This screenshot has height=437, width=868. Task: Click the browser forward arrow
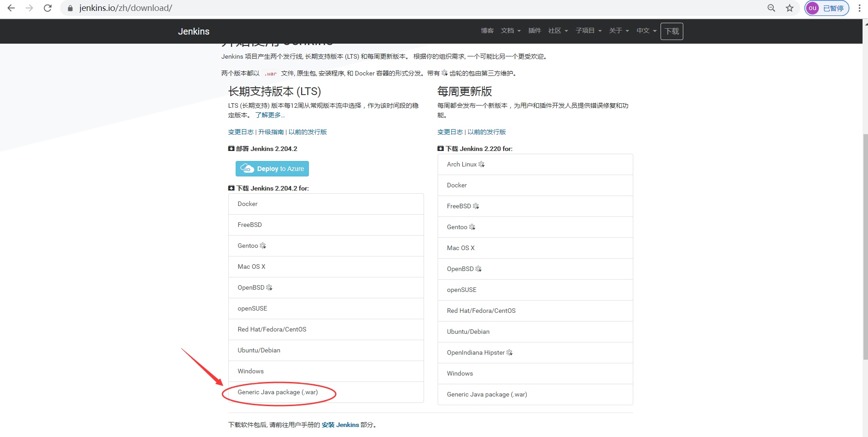pyautogui.click(x=30, y=8)
